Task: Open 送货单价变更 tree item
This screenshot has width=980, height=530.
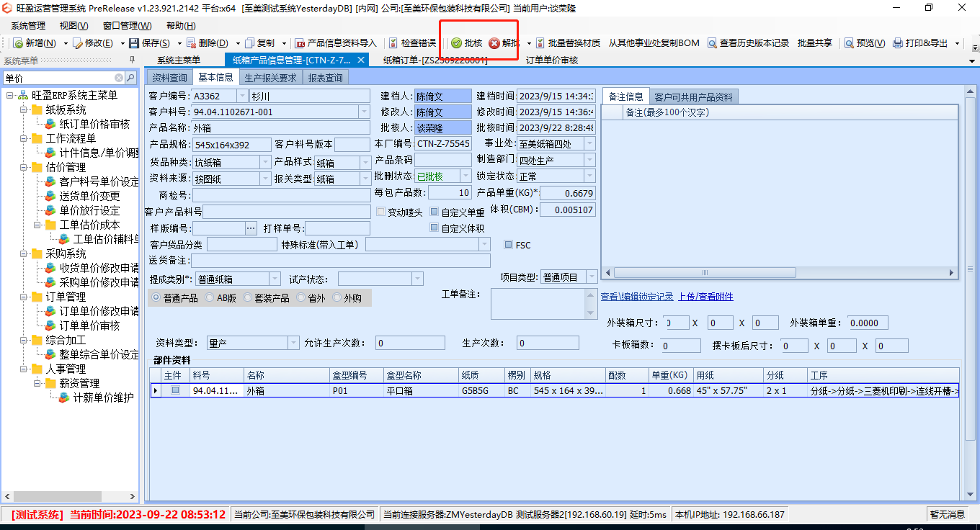Action: click(x=89, y=196)
